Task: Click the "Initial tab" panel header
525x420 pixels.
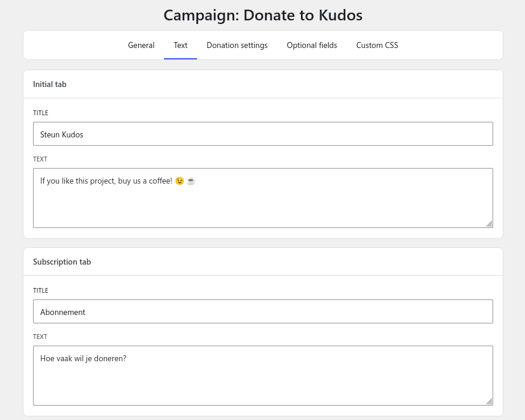Action: click(50, 84)
